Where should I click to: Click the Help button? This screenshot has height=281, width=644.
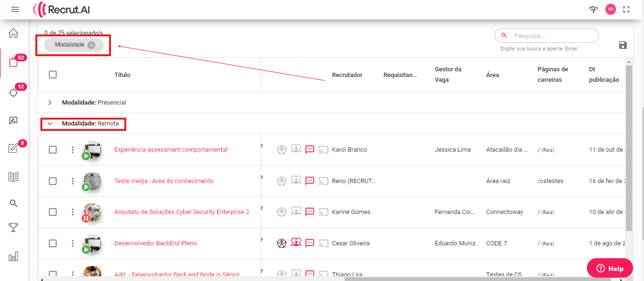[610, 268]
